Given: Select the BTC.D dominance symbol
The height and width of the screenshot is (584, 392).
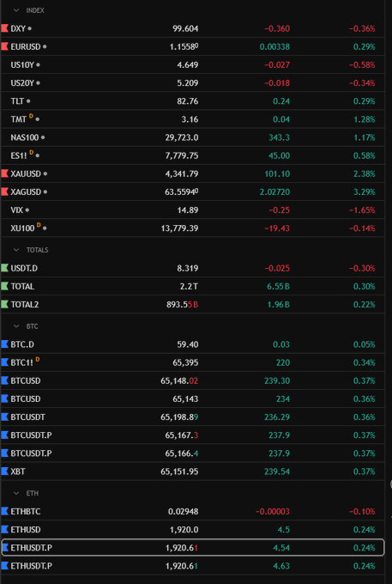Looking at the screenshot, I should point(22,344).
